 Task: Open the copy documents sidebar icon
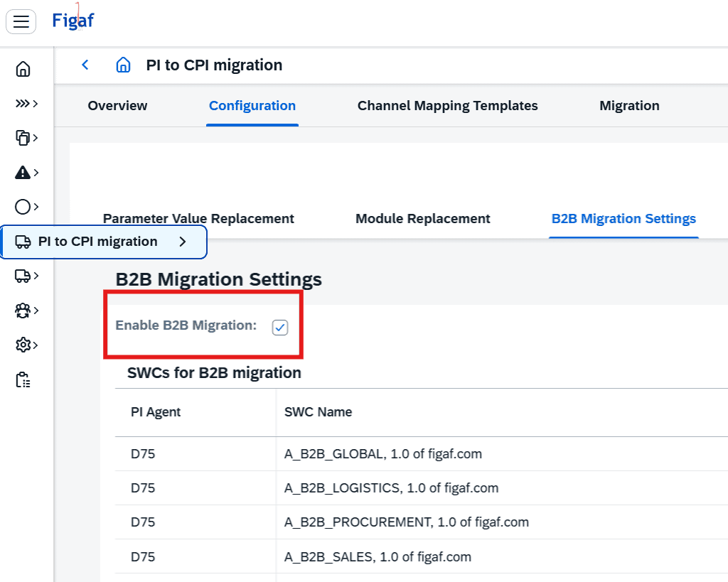[x=22, y=137]
